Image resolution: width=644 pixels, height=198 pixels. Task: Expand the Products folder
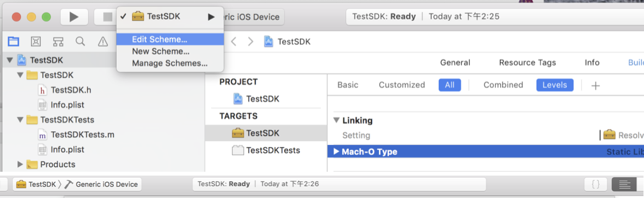pos(20,165)
